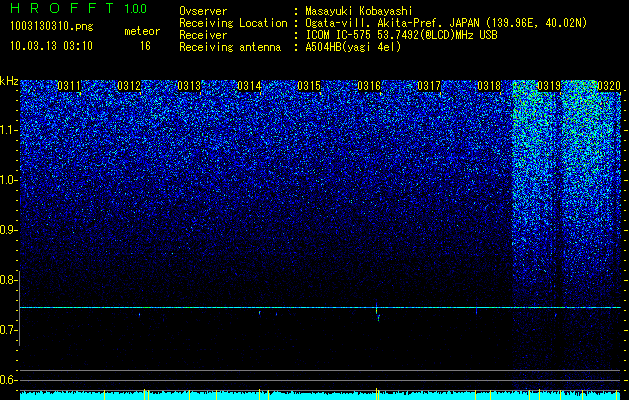Click the vertical gray bracket beside 0.7 kHz

pyautogui.click(x=20, y=309)
